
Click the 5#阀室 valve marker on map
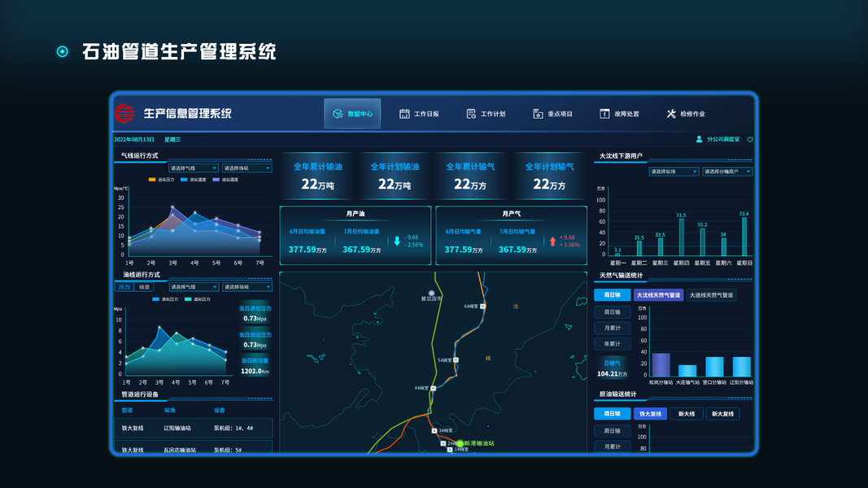[x=456, y=359]
